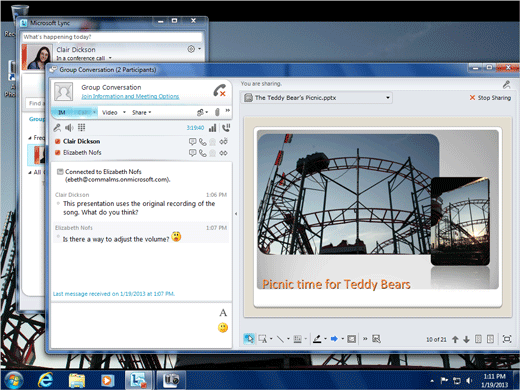The image size is (520, 390).
Task: Open text box tool dropdown arrow
Action: click(x=271, y=339)
